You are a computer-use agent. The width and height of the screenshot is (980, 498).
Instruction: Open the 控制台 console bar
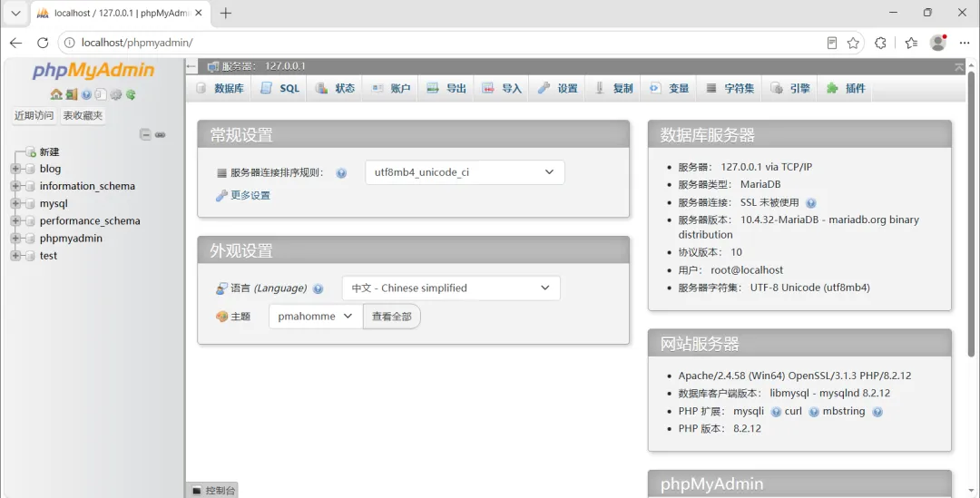tap(211, 491)
